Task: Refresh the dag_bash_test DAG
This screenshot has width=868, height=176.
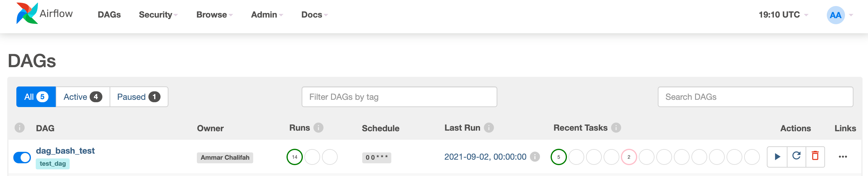Action: coord(796,156)
